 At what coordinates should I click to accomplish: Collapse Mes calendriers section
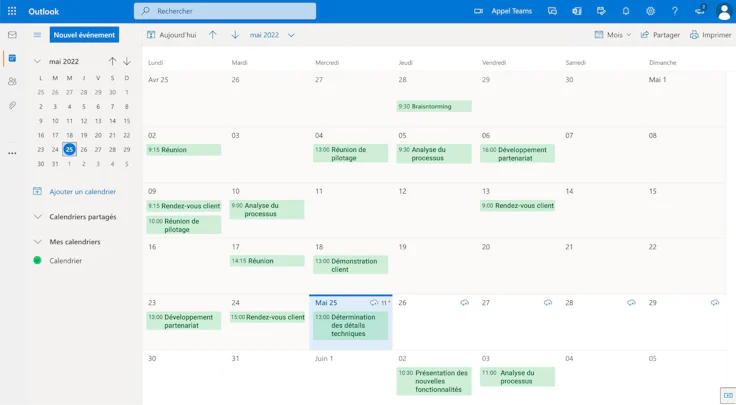(x=38, y=242)
